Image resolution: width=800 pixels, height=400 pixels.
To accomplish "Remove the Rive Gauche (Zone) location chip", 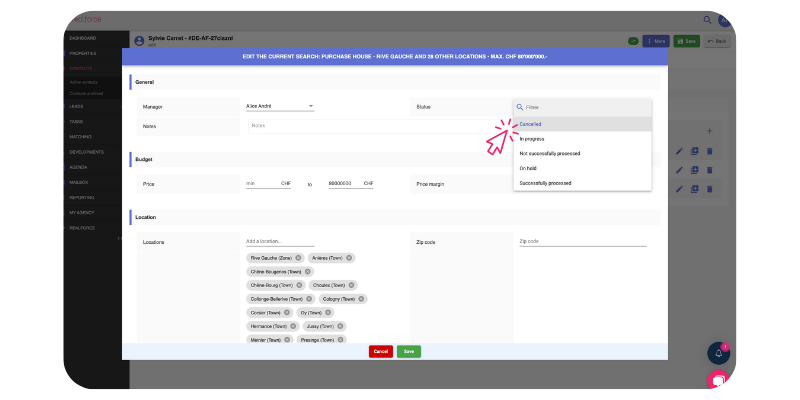I will tap(298, 258).
